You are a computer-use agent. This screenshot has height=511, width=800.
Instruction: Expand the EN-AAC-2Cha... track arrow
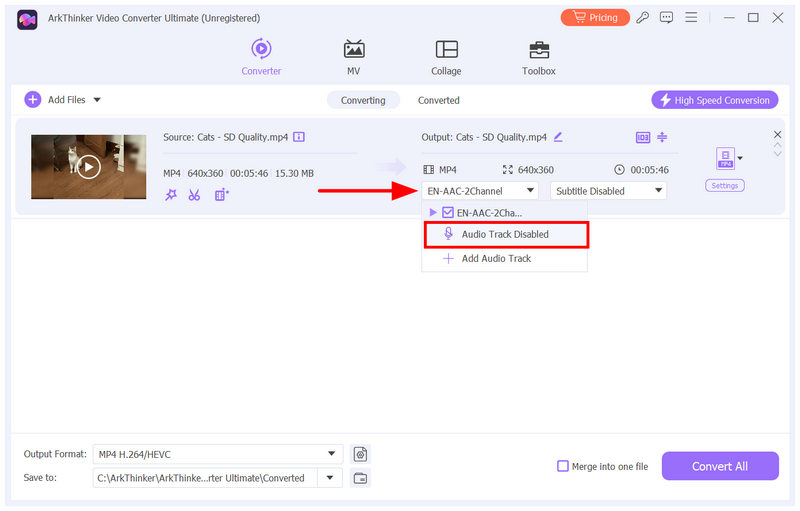pyautogui.click(x=433, y=212)
